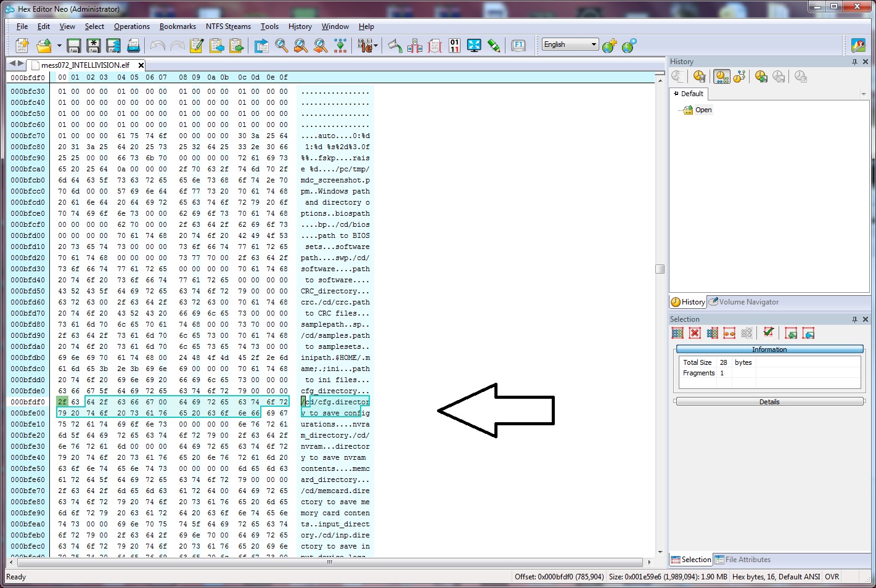Click the Edit notepad pencil icon
This screenshot has height=588, width=876.
[197, 45]
